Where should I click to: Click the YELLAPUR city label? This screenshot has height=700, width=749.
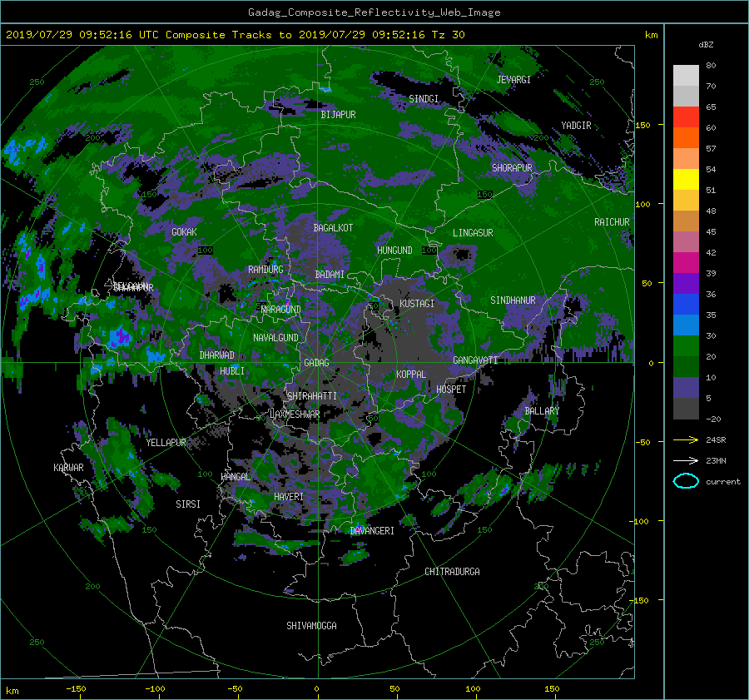[166, 443]
